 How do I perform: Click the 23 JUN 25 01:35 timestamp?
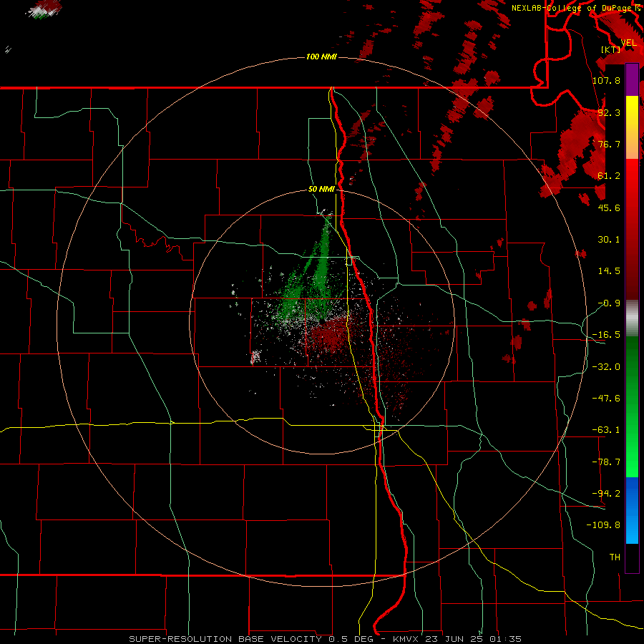(x=473, y=639)
